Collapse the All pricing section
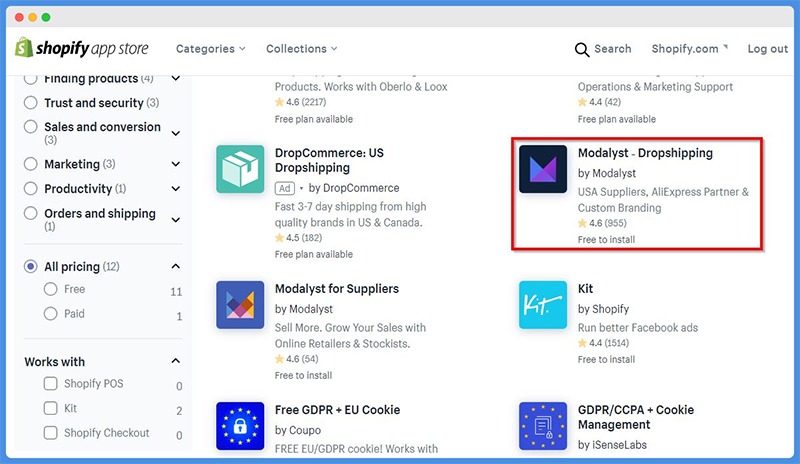Viewport: 800px width, 464px height. 176,266
